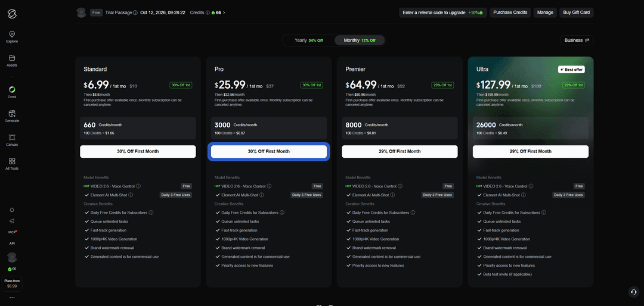Click the user avatar in the top header

(x=81, y=13)
